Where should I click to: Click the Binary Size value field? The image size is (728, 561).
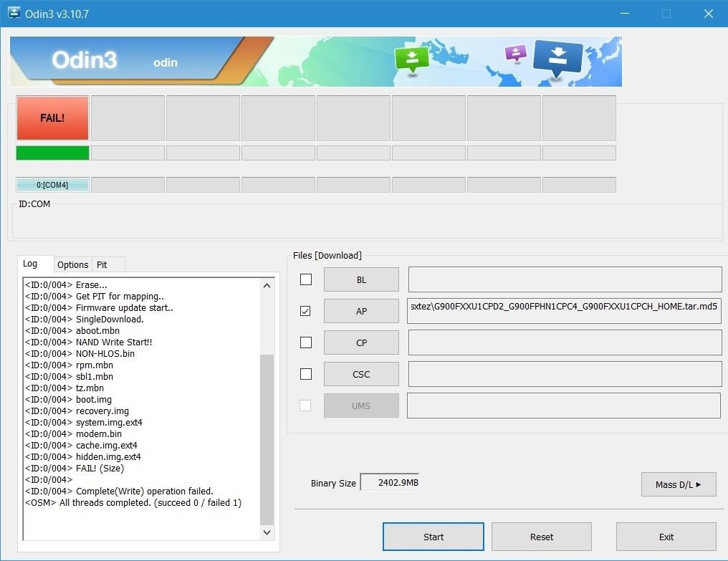tap(390, 482)
